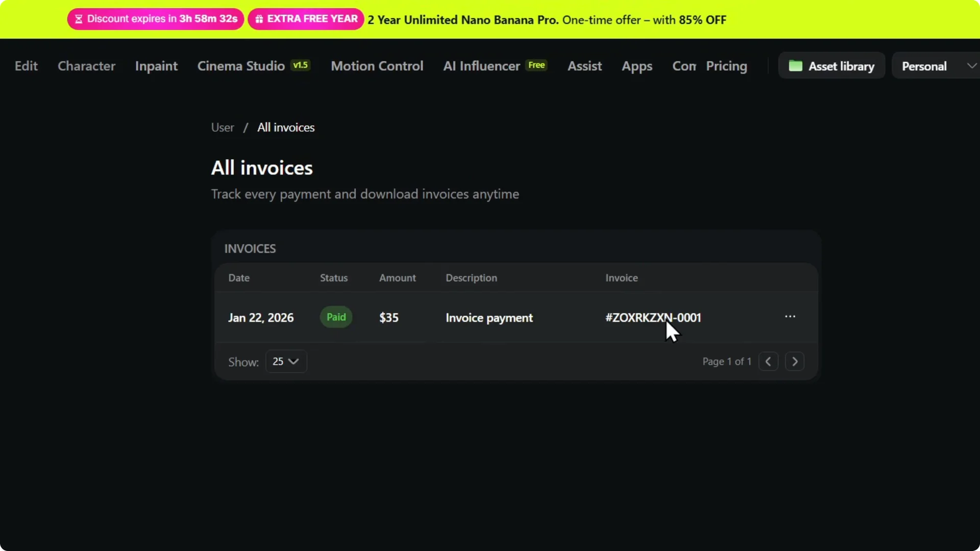
Task: Go to previous page using left chevron
Action: tap(768, 361)
